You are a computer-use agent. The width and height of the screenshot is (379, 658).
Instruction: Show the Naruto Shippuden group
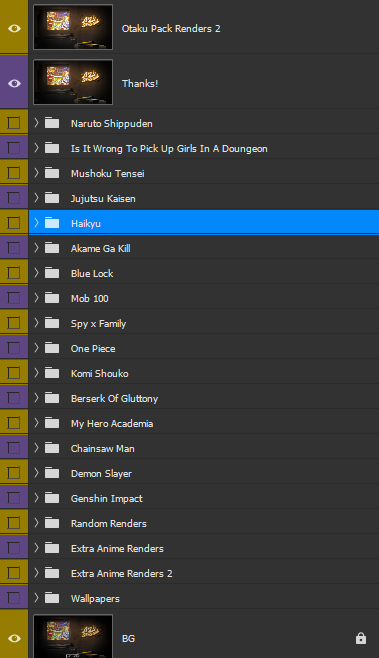(14, 123)
